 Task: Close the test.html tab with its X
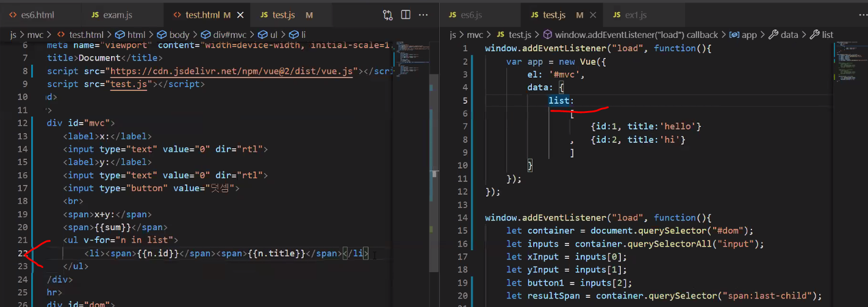(x=239, y=15)
